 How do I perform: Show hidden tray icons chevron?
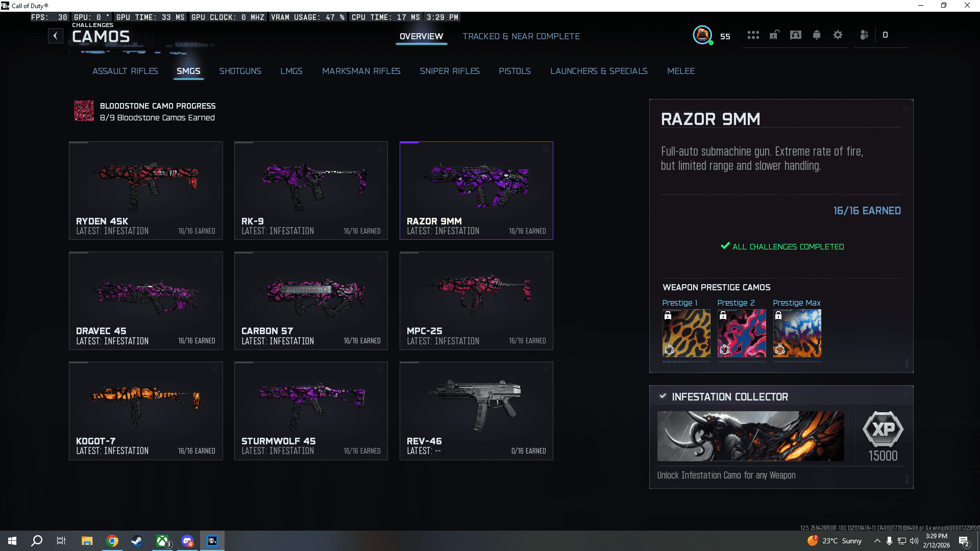877,541
